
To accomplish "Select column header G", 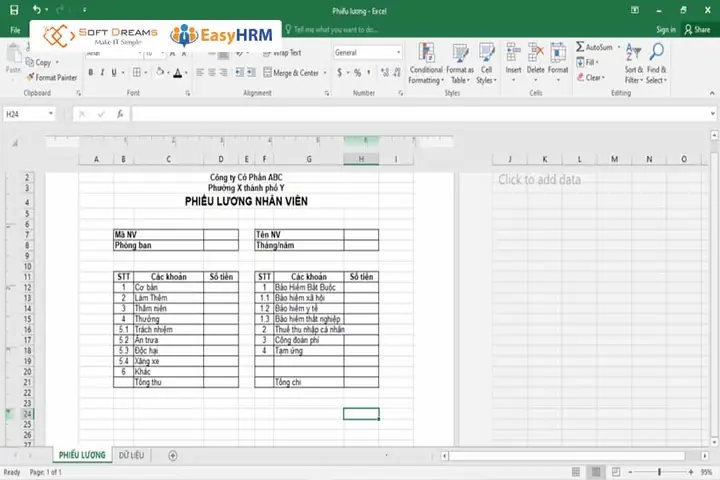I will (x=309, y=159).
